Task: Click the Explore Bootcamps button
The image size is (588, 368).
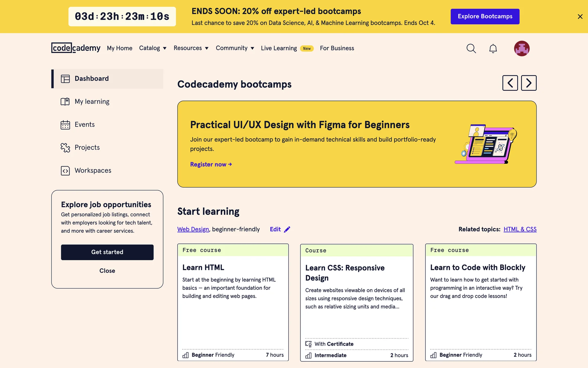Action: (485, 17)
